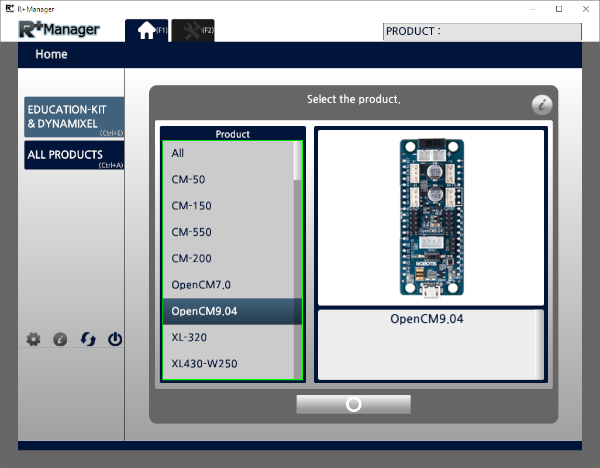This screenshot has height=468, width=600.
Task: Select EDUCATION-KIT & DYNAMIXEL category
Action: tap(74, 117)
